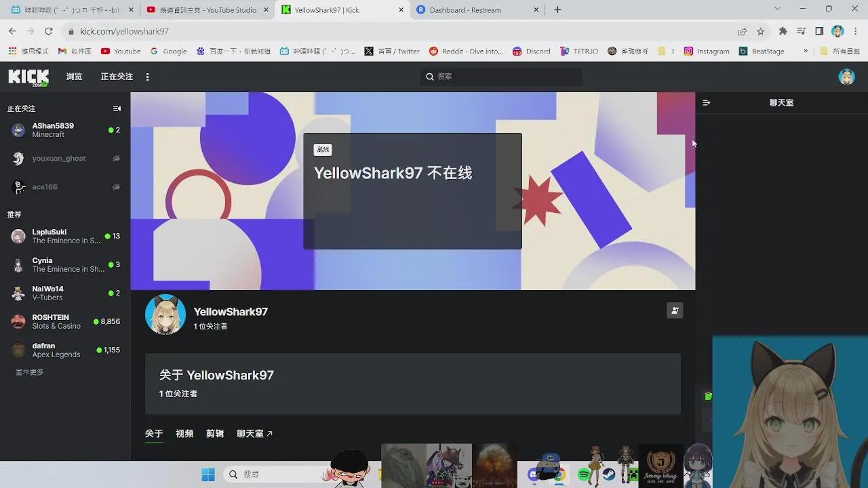This screenshot has height=488, width=868.
Task: Open the 浏览 browse page
Action: pyautogui.click(x=74, y=77)
